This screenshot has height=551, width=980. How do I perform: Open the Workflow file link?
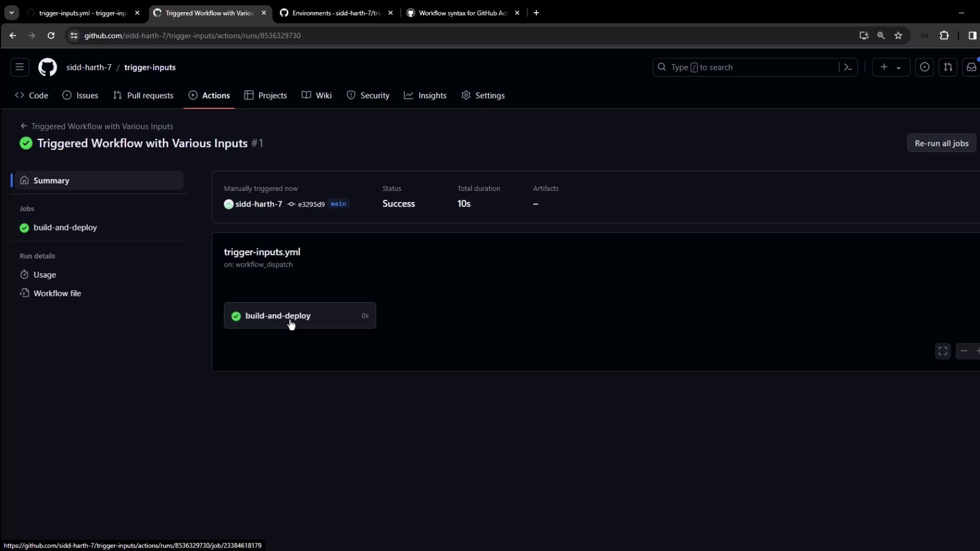tap(57, 293)
